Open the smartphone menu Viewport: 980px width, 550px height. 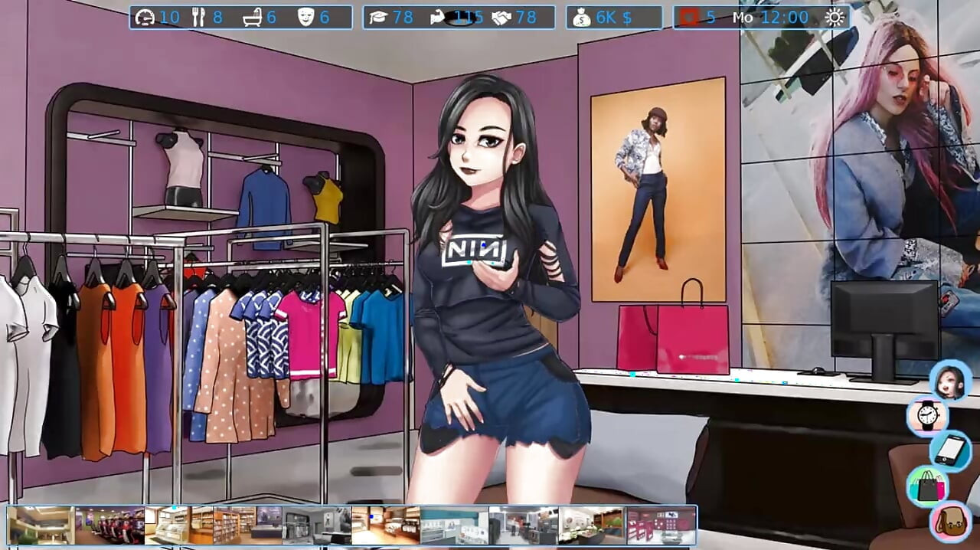coord(950,450)
